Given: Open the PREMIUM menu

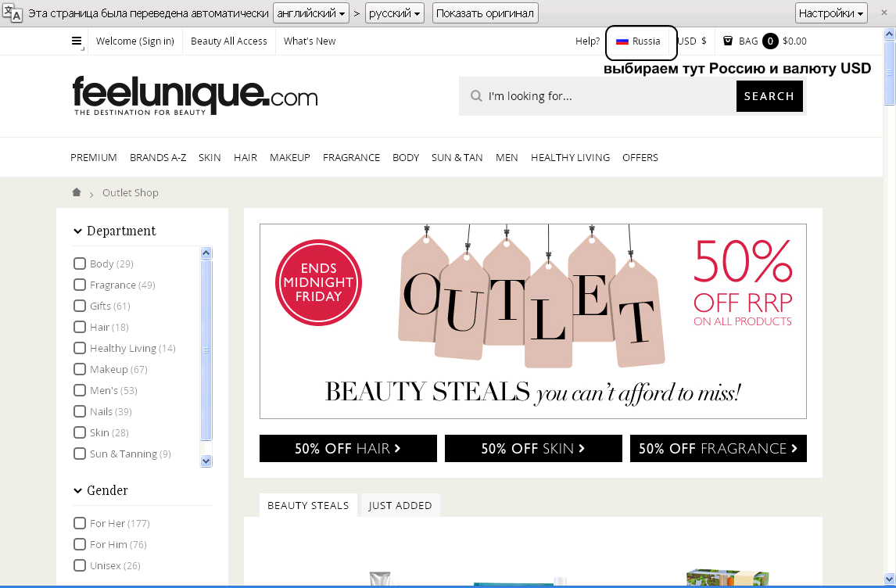Looking at the screenshot, I should point(94,157).
